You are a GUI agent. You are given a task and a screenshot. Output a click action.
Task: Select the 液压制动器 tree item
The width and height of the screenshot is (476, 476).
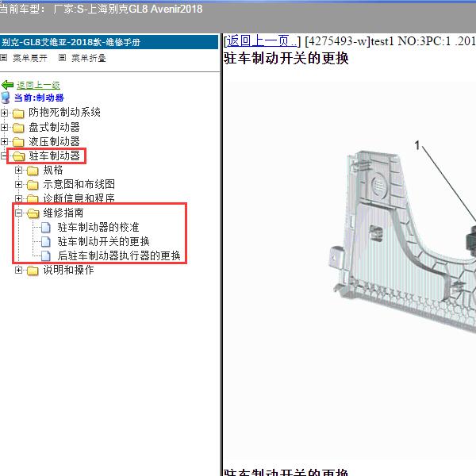54,141
